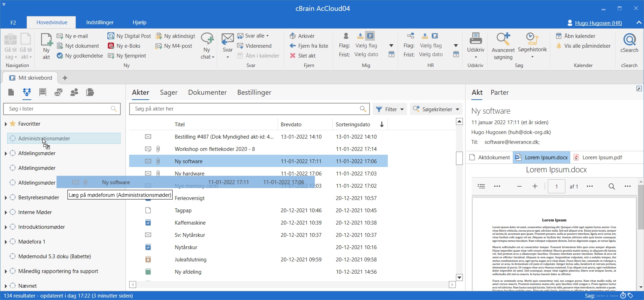Open the Søgekriterier dropdown
This screenshot has width=644, height=300.
click(x=436, y=109)
